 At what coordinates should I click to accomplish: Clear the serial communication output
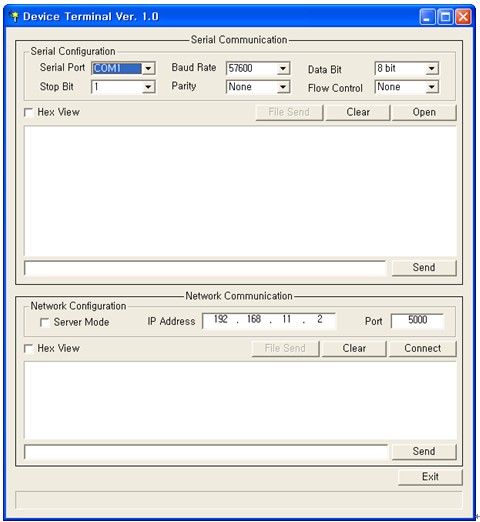click(358, 112)
